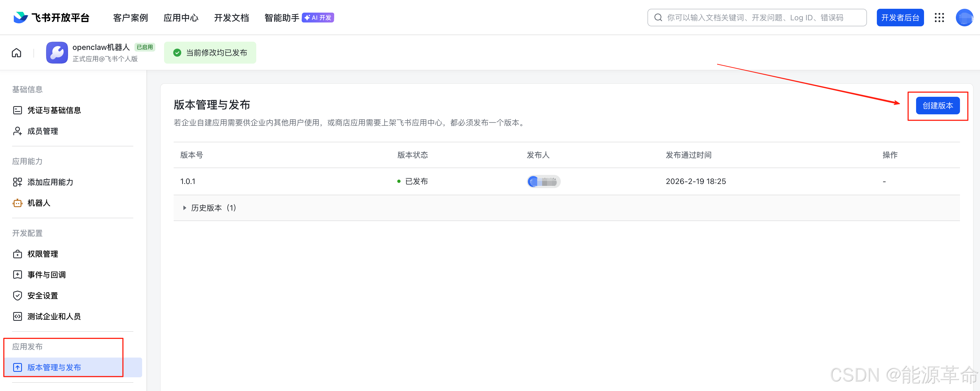Click the publisher name chip in 1.0.1 row

coord(544,182)
